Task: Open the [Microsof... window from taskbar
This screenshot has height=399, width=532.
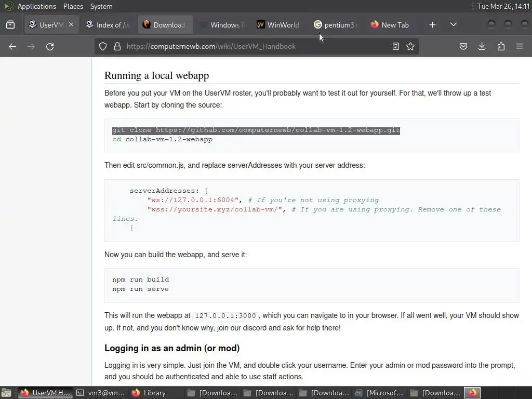Action: point(379,393)
